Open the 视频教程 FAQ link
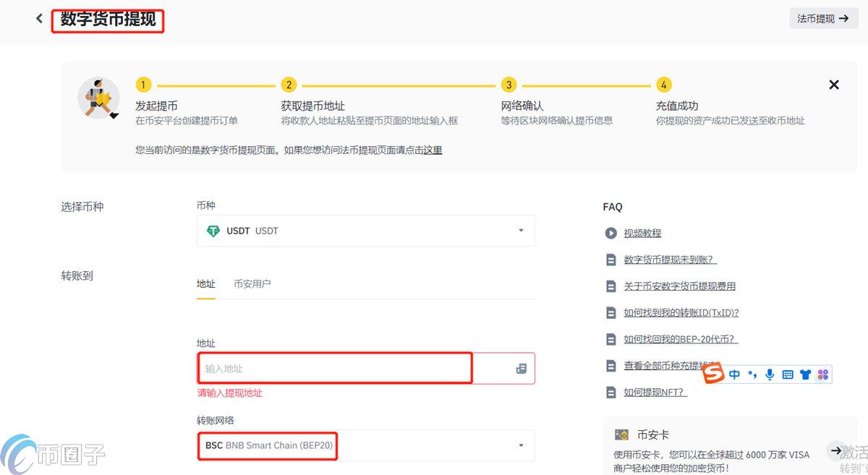This screenshot has height=475, width=868. point(642,234)
